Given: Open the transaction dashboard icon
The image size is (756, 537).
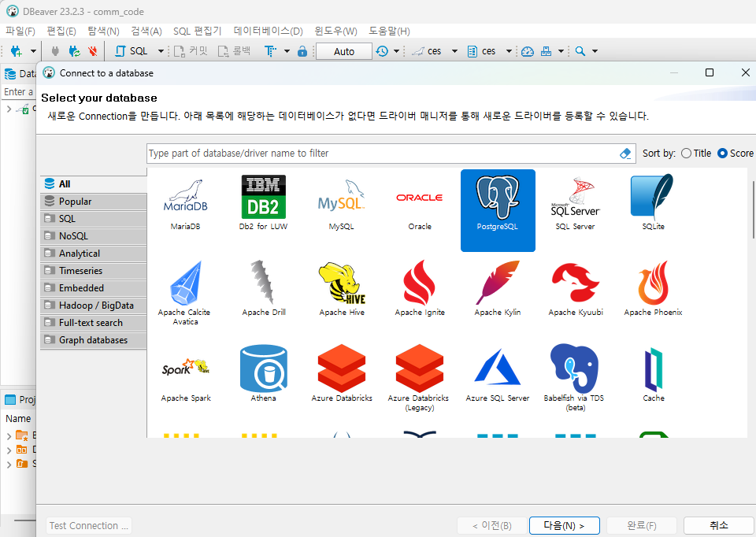Looking at the screenshot, I should pyautogui.click(x=528, y=50).
